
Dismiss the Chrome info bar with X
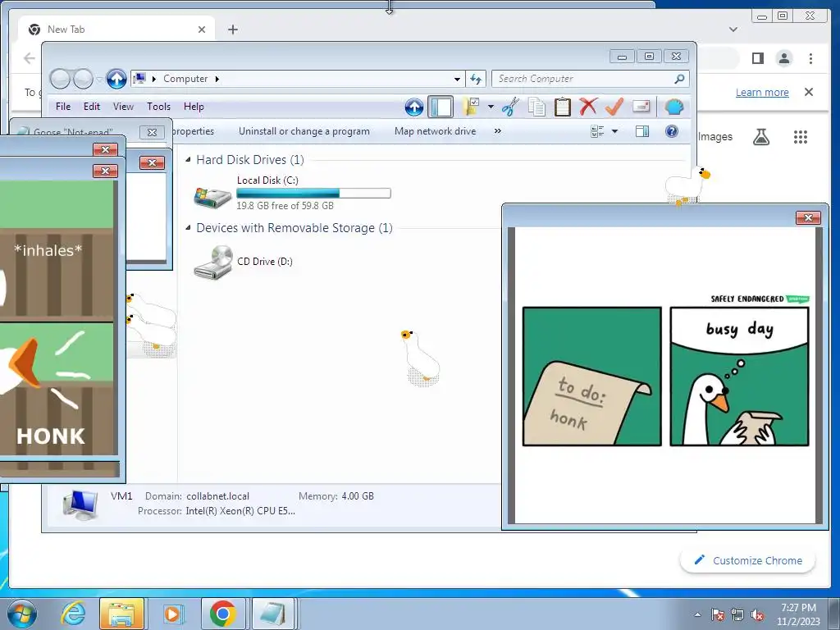point(809,92)
